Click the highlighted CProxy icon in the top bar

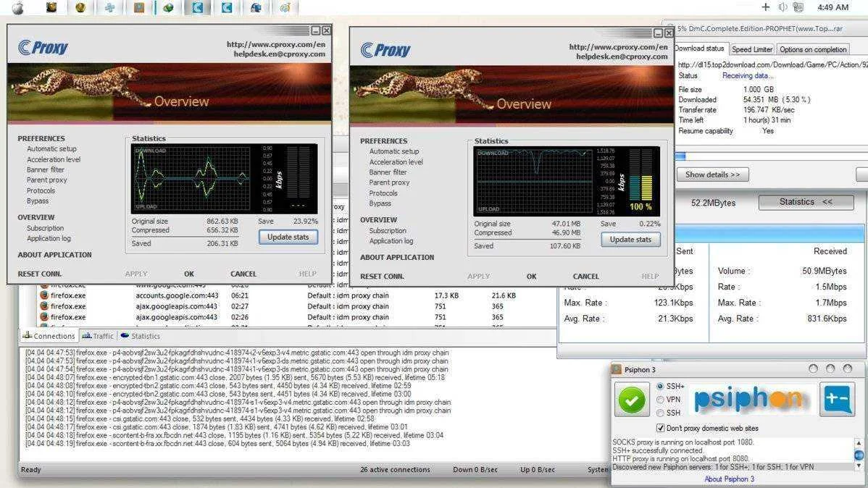tap(197, 8)
